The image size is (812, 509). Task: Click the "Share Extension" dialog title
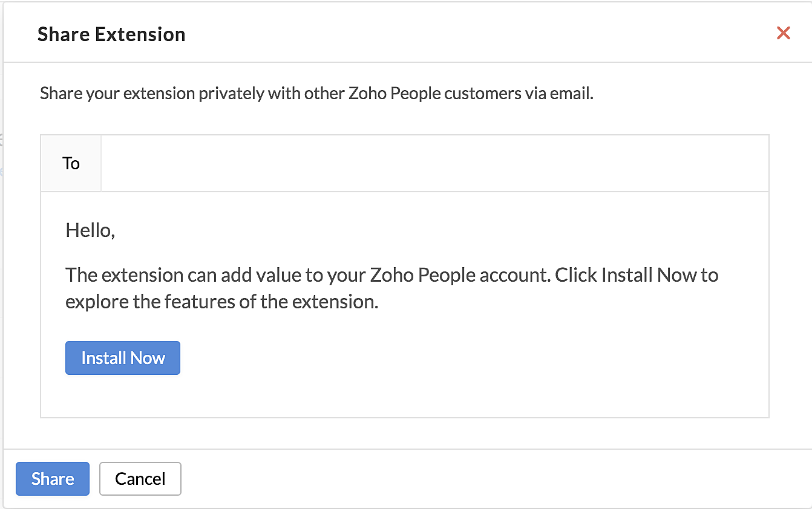coord(111,34)
